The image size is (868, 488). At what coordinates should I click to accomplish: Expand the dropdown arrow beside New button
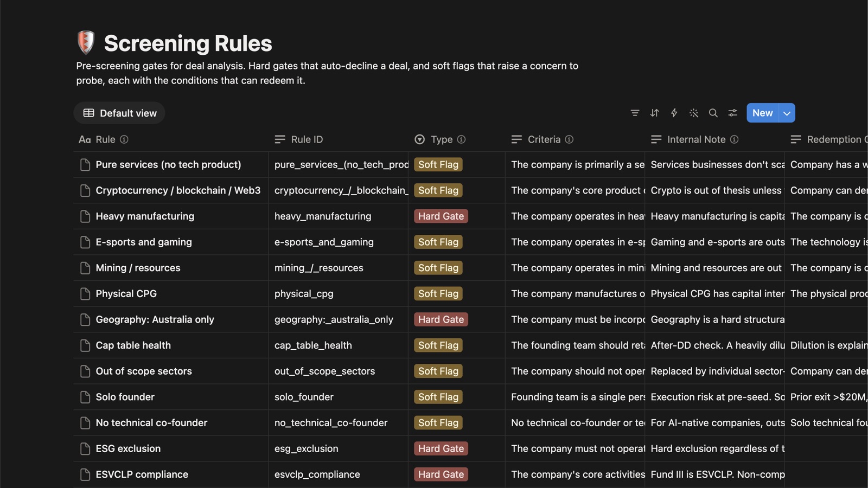pyautogui.click(x=787, y=113)
